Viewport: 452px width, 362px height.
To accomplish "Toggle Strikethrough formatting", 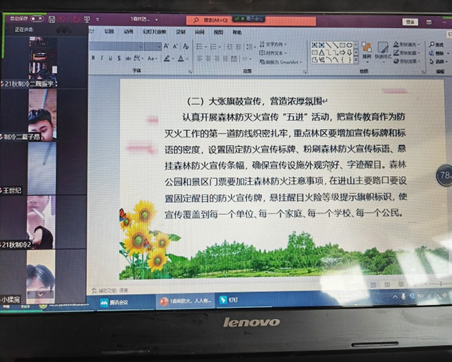I will tap(128, 58).
